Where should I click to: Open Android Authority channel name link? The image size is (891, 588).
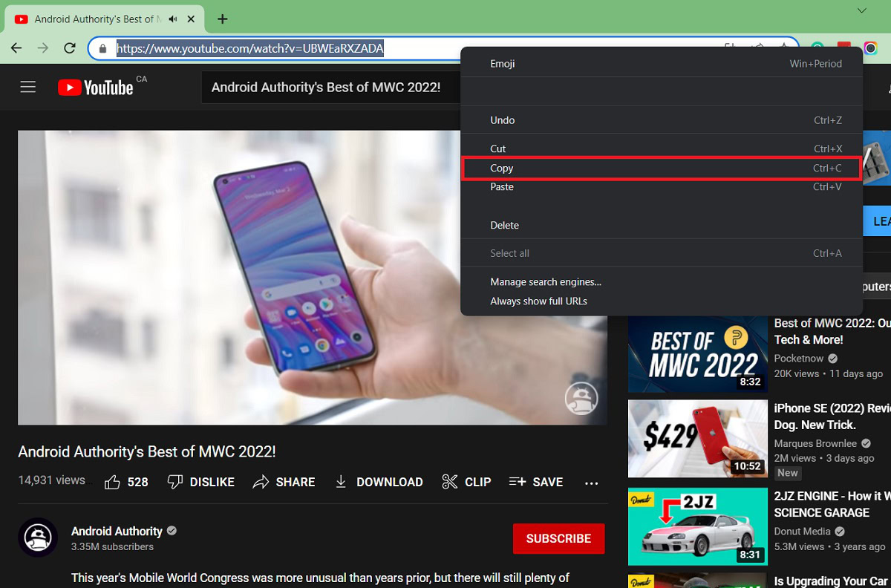(117, 532)
